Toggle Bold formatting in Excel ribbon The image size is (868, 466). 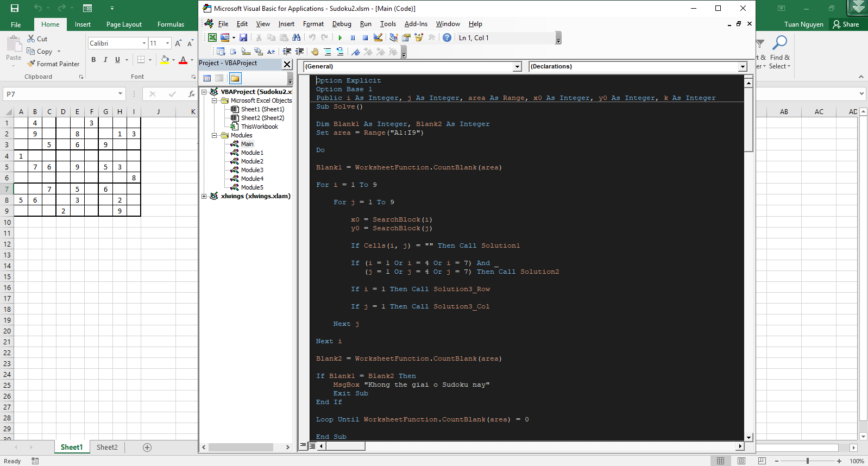click(x=93, y=60)
